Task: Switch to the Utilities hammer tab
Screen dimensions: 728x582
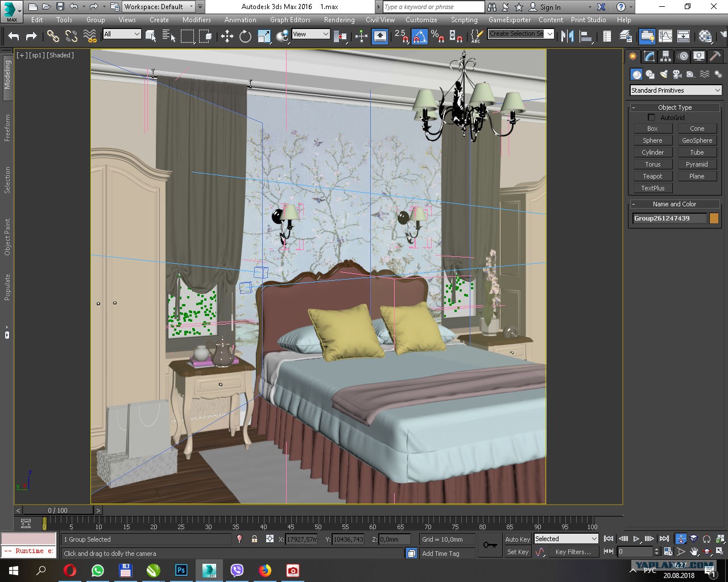Action: (x=715, y=56)
